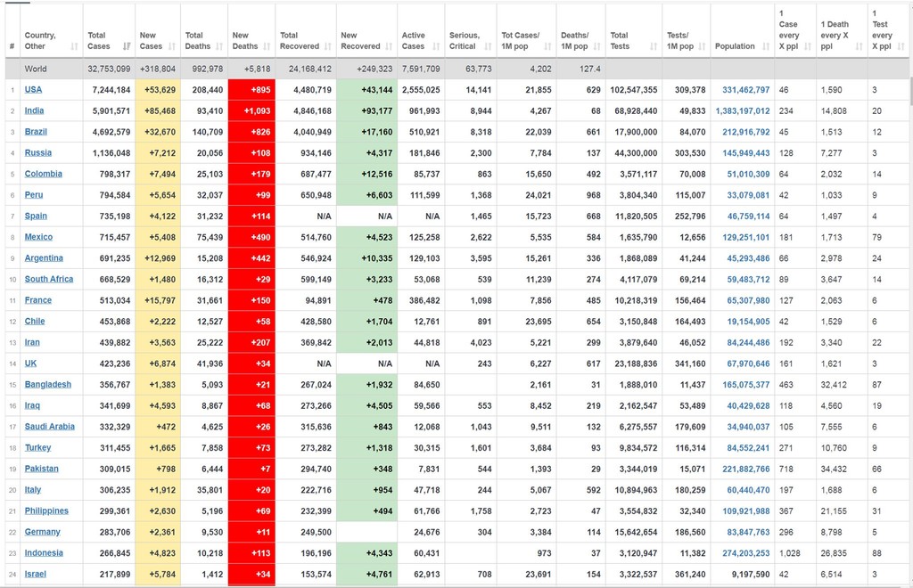Viewport: 913px width, 588px height.
Task: Select the World row label
Action: tap(36, 69)
